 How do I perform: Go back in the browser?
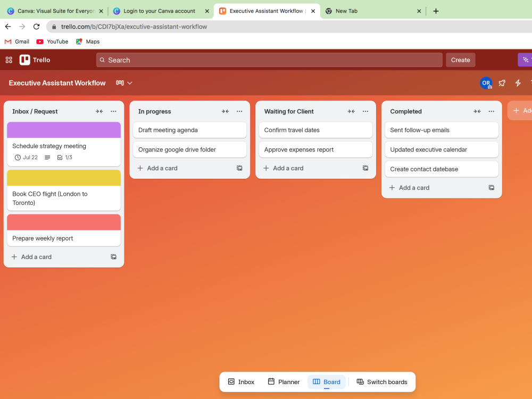point(8,27)
